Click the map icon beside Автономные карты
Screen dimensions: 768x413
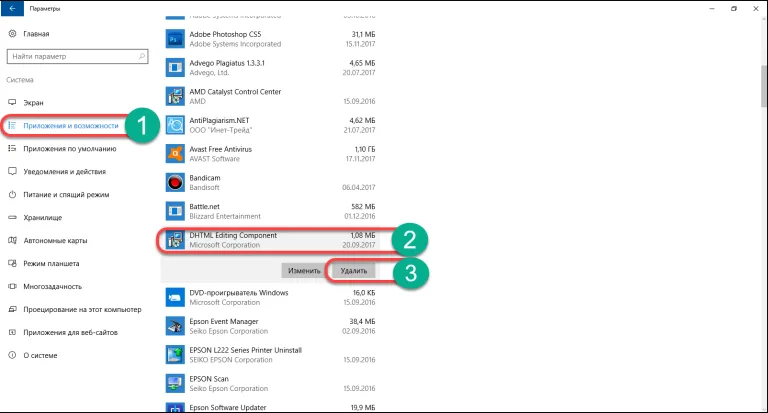[12, 241]
